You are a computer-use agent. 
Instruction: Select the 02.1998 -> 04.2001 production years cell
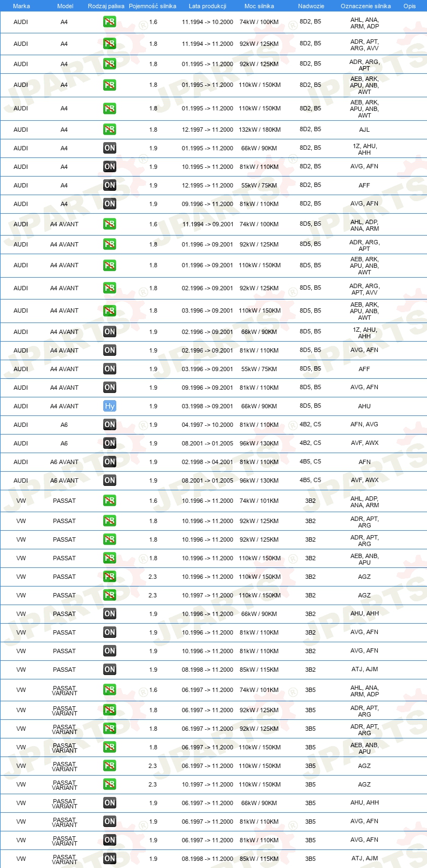[x=207, y=462]
